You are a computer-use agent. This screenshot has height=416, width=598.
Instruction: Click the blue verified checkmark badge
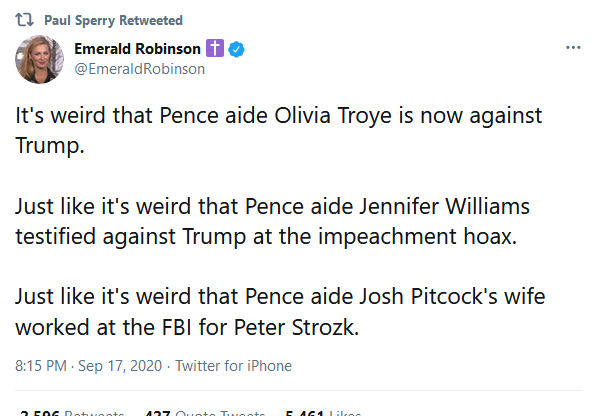click(236, 49)
